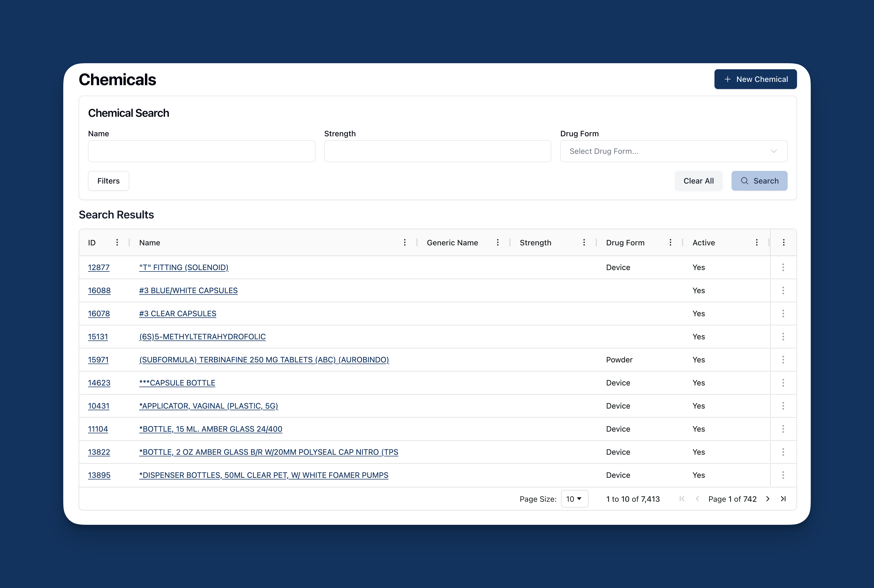Open the Generic Name column menu icon
This screenshot has height=588, width=874.
498,243
